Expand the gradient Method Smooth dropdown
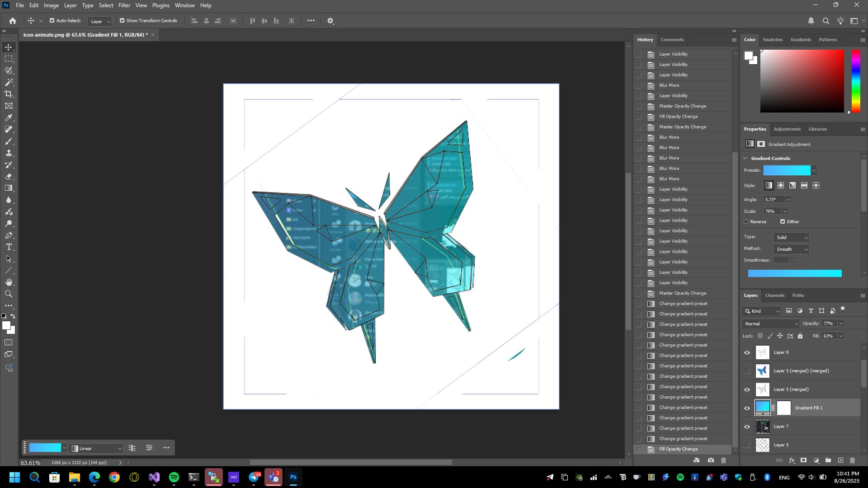The width and height of the screenshot is (868, 488). 791,249
